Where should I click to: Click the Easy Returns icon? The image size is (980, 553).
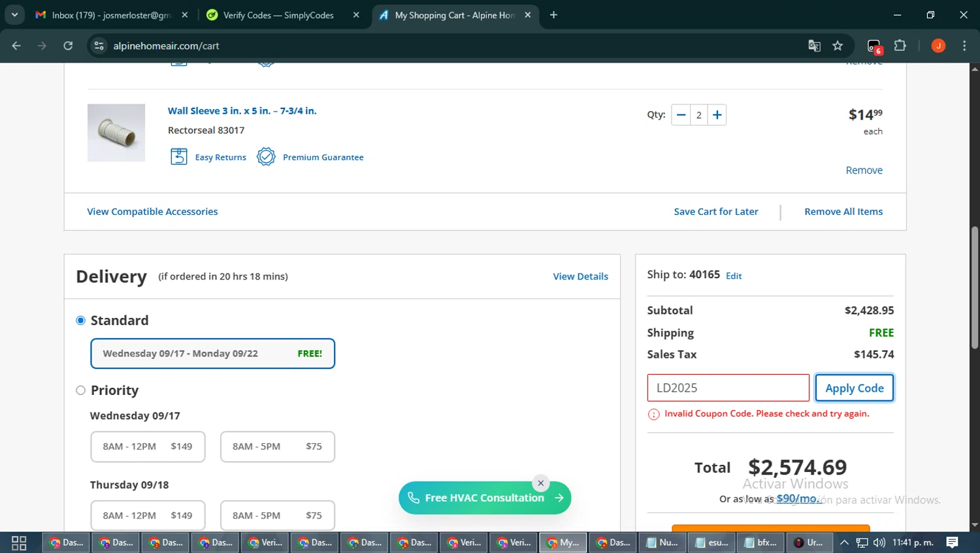click(179, 157)
